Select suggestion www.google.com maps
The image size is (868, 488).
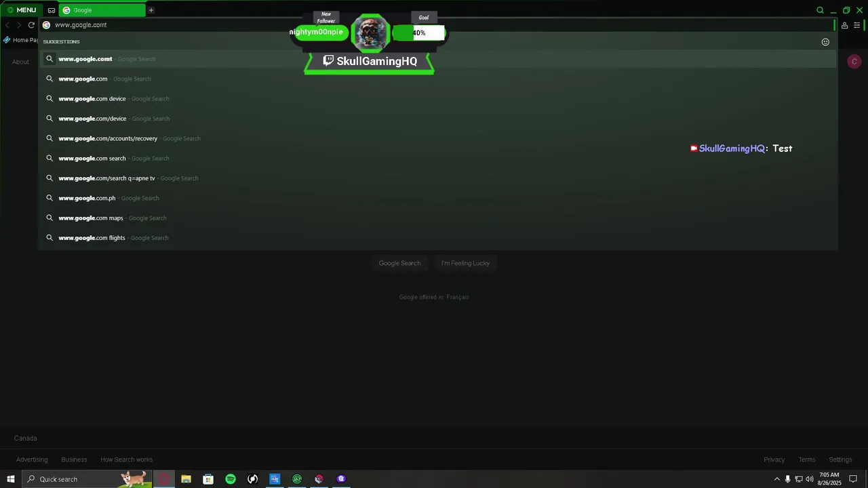438,218
